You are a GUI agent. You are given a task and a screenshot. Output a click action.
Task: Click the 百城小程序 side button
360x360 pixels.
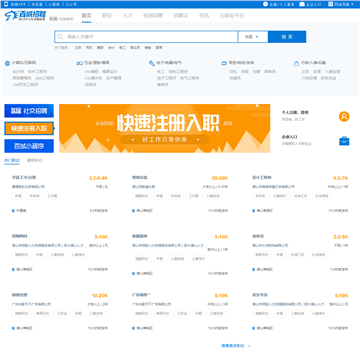(x=29, y=146)
